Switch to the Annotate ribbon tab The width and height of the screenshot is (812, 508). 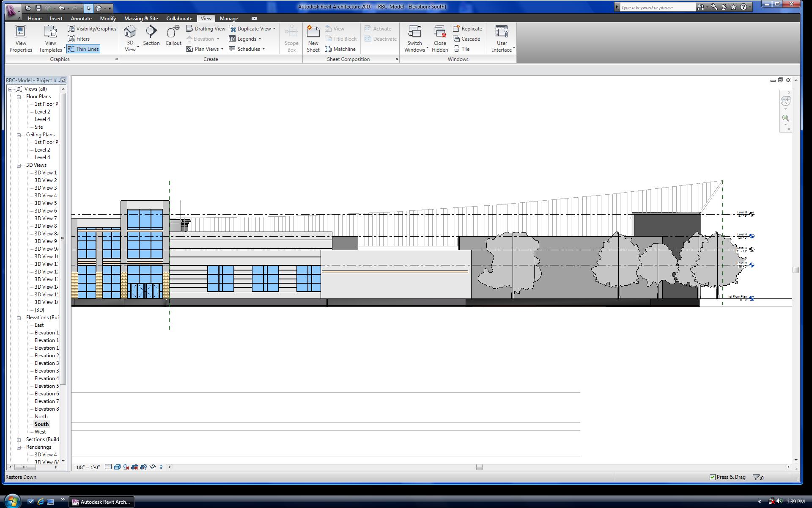(81, 19)
